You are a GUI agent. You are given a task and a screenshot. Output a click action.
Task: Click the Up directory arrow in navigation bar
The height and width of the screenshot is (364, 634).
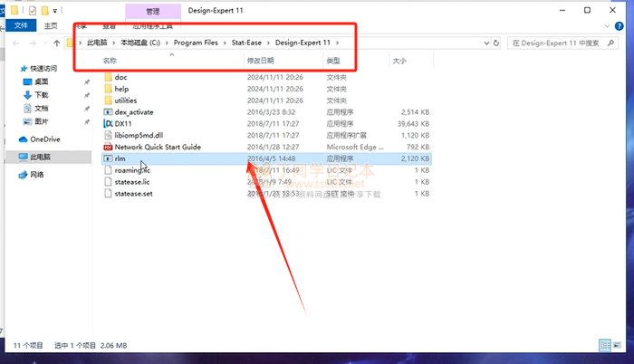point(58,43)
